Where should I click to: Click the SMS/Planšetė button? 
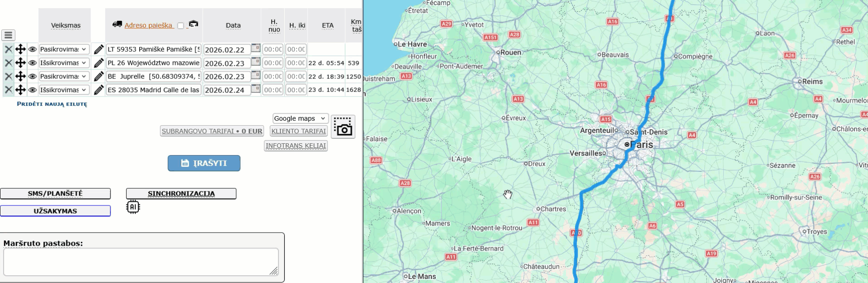tap(55, 194)
